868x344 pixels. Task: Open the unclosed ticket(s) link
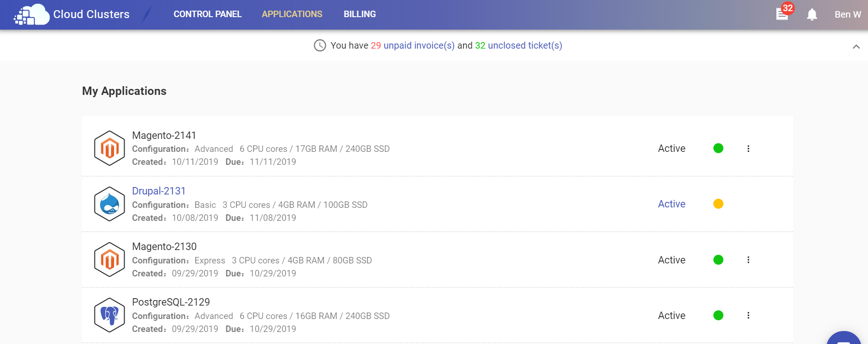coord(525,45)
